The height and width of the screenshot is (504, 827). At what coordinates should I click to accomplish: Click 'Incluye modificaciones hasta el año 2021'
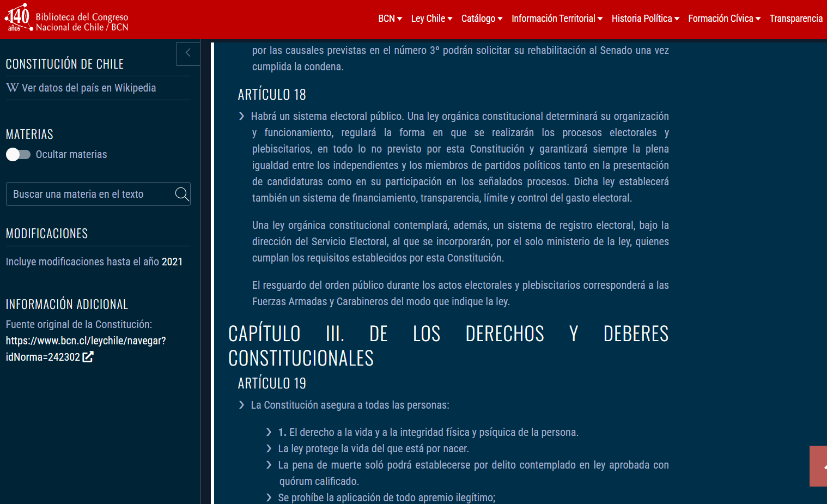[x=94, y=262]
